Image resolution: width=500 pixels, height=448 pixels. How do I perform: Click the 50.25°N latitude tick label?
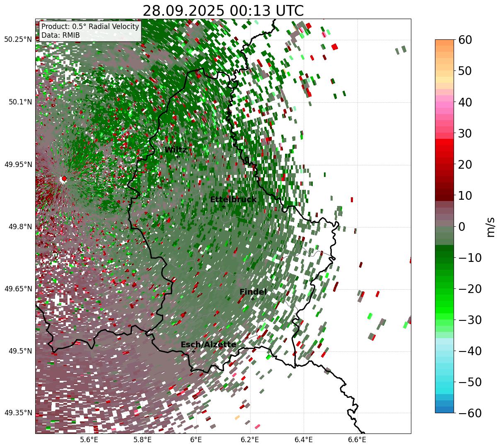tap(18, 40)
